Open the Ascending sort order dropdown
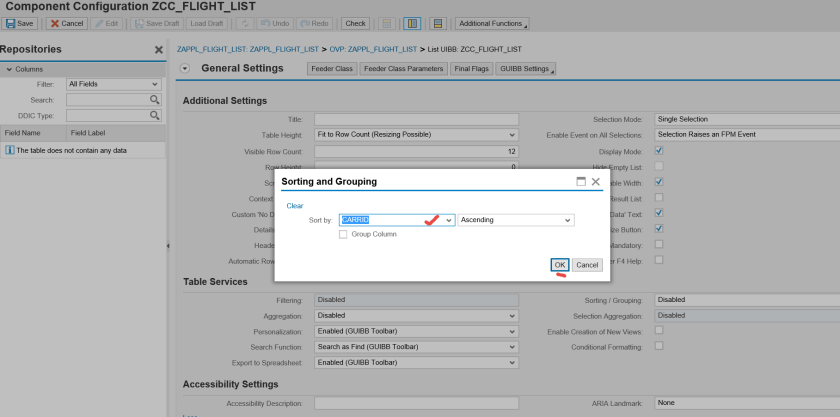Screen dimensions: 840x417 [567, 220]
